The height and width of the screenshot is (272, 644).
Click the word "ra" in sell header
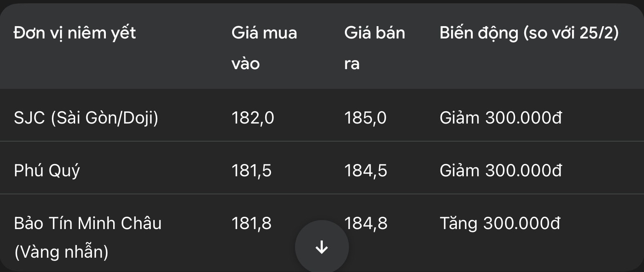(352, 63)
